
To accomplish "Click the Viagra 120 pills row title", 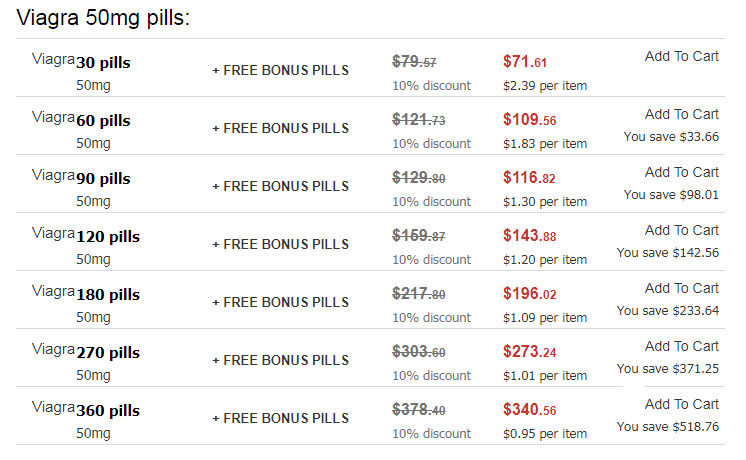I will point(86,236).
